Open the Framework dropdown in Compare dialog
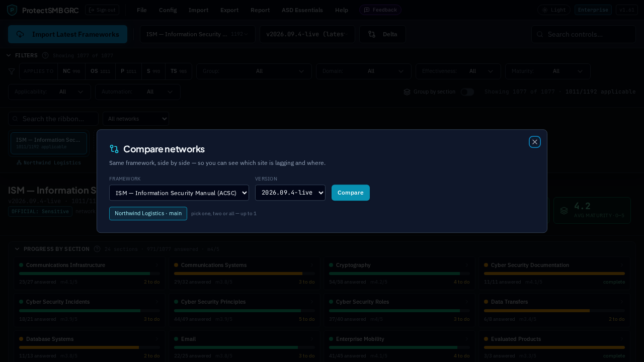 coord(179,193)
